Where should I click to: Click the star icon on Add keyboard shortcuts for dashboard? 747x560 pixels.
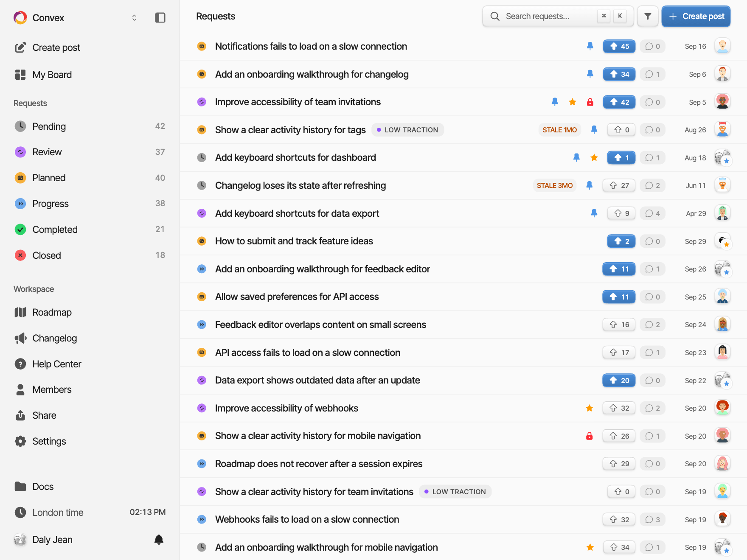(594, 157)
